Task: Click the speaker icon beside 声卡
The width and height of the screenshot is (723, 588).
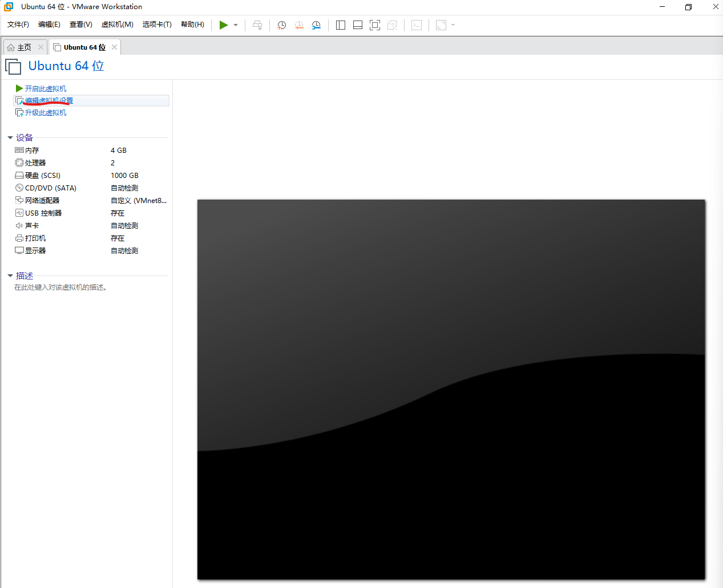Action: pyautogui.click(x=19, y=225)
